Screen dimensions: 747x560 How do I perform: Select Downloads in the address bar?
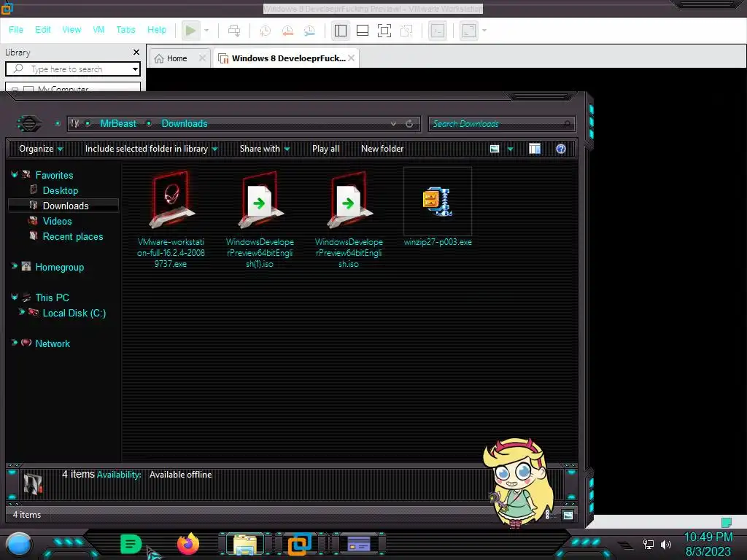(185, 123)
